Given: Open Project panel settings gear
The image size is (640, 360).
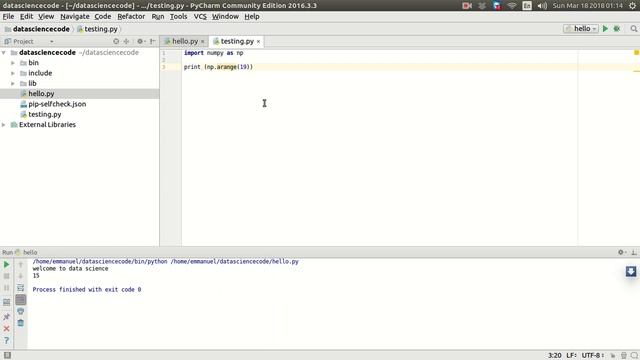Looking at the screenshot, I should coord(141,41).
